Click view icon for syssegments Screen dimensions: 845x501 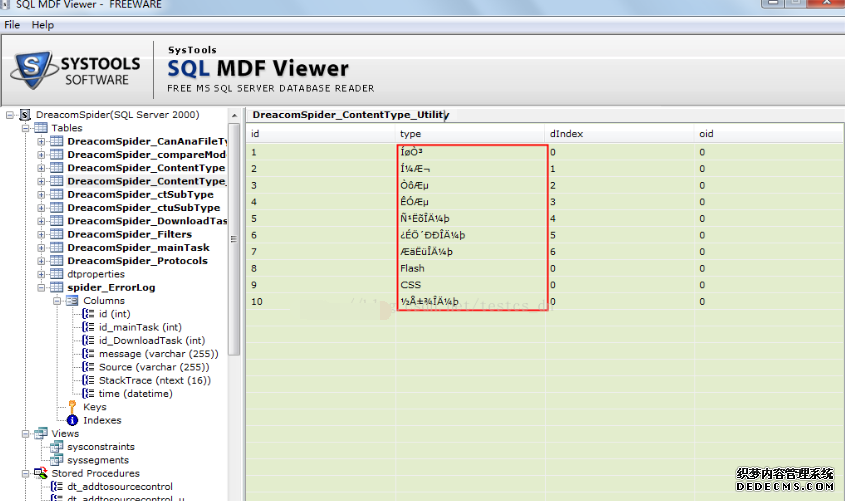[57, 460]
